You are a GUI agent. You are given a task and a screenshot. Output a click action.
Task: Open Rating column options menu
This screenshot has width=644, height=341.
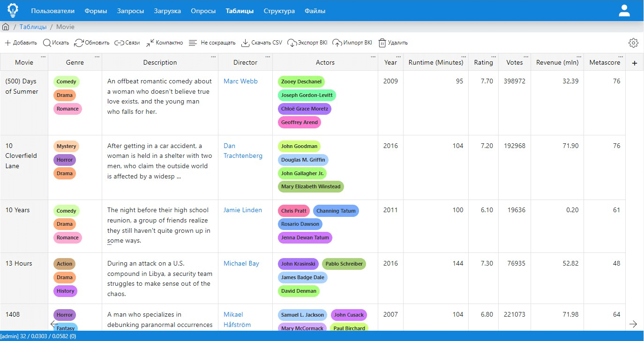[x=494, y=57]
